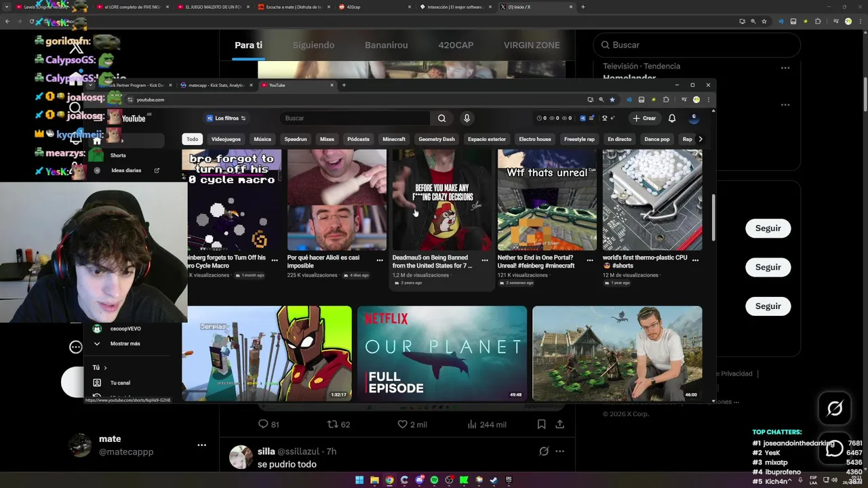The height and width of the screenshot is (488, 868).
Task: Open options for Deadmau5 video
Action: click(485, 260)
